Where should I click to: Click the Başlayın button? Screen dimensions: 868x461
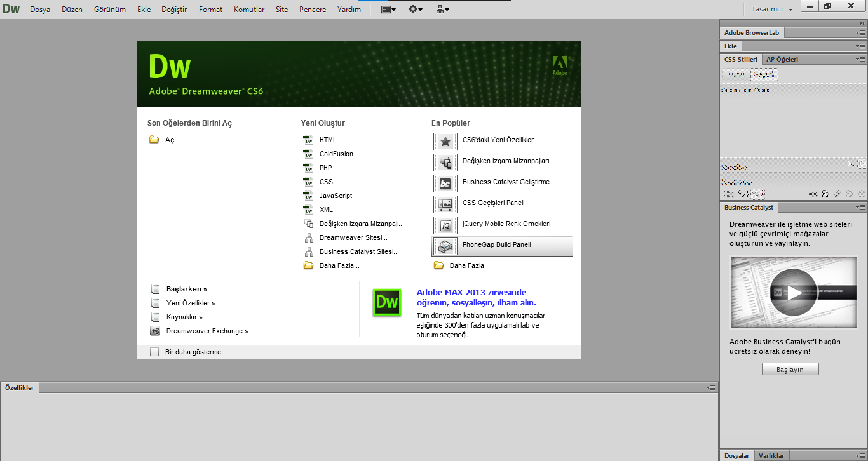tap(790, 369)
